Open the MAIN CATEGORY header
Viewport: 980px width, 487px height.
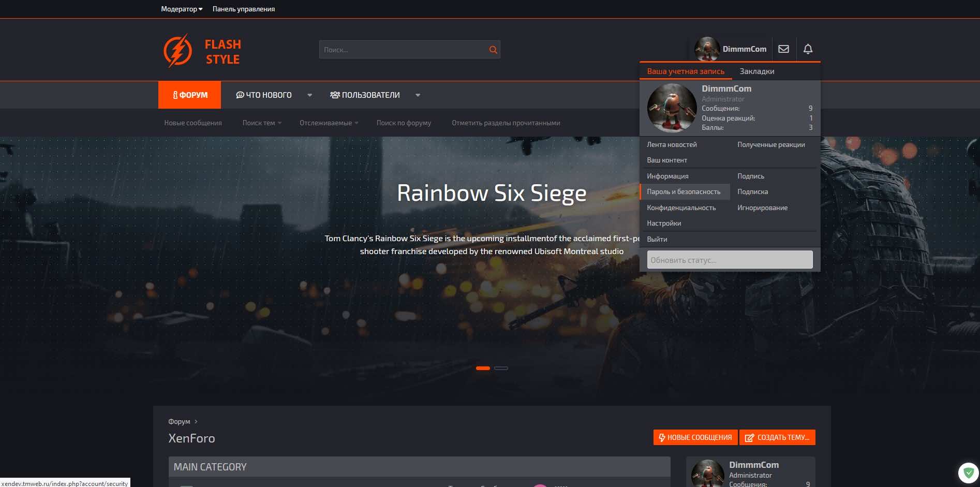[210, 467]
